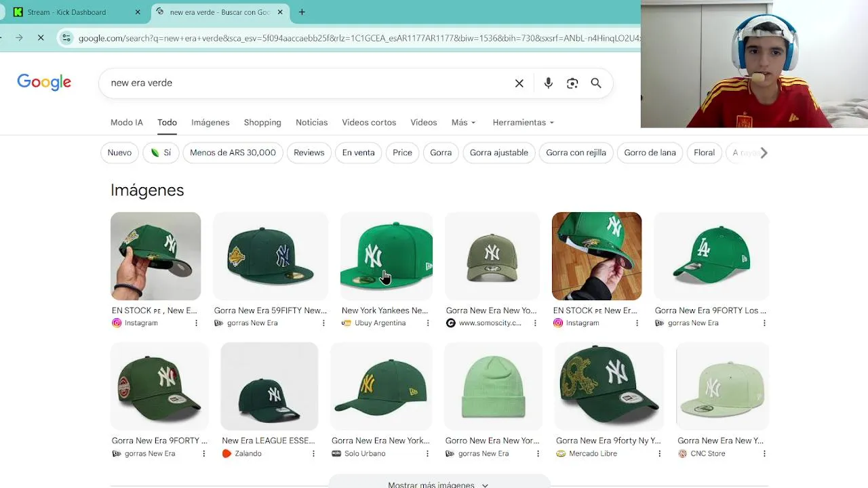The height and width of the screenshot is (488, 868).
Task: Open green LA Dodgers cap thumbnail
Action: coord(711,256)
